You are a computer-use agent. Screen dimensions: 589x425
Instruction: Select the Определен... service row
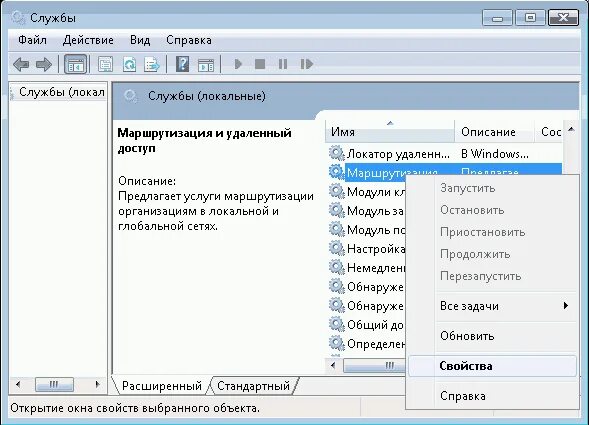[366, 343]
